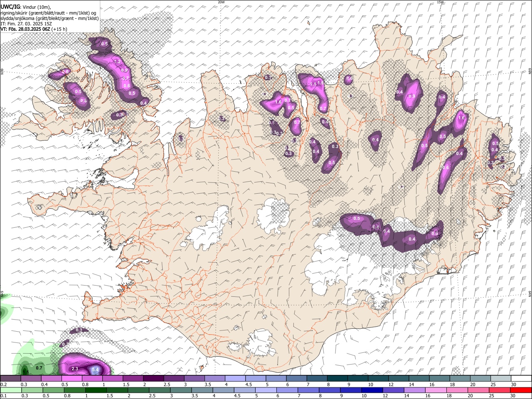Image resolution: width=532 pixels, height=399 pixels.
Task: Select the pale grey swatch at 25, top scale
Action: coord(501,379)
